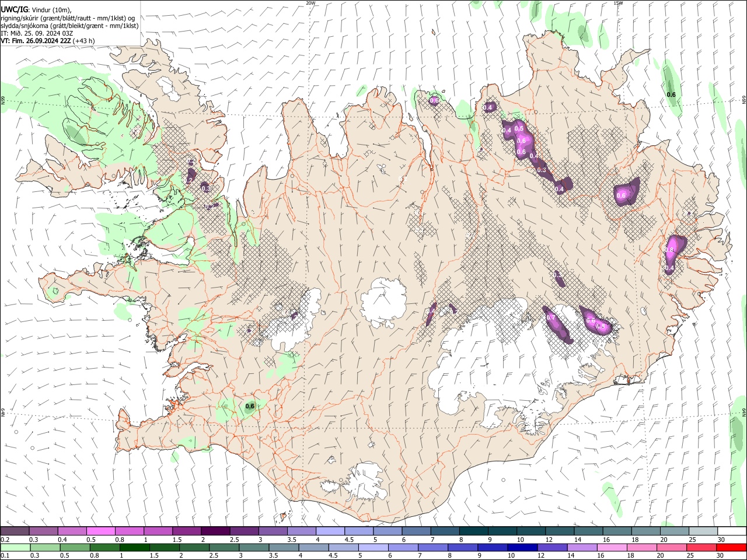Pick the darkest purple swatch in the upper legend row
Screen dimensions: 747x560
point(215,531)
